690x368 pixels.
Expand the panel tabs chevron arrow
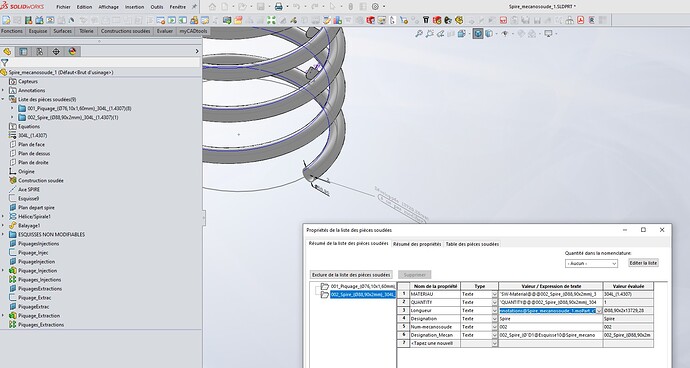point(197,52)
